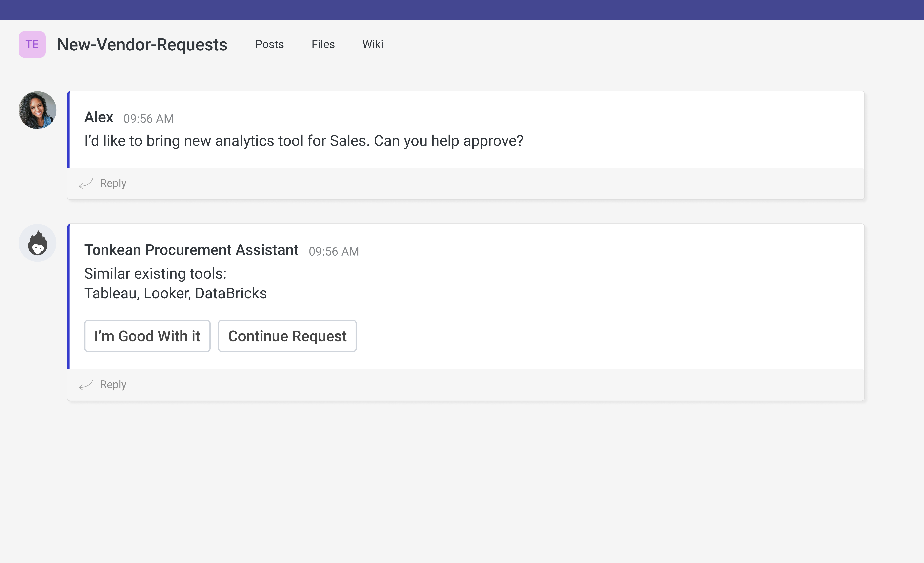
Task: Click the Similar existing tools message
Action: click(x=155, y=273)
